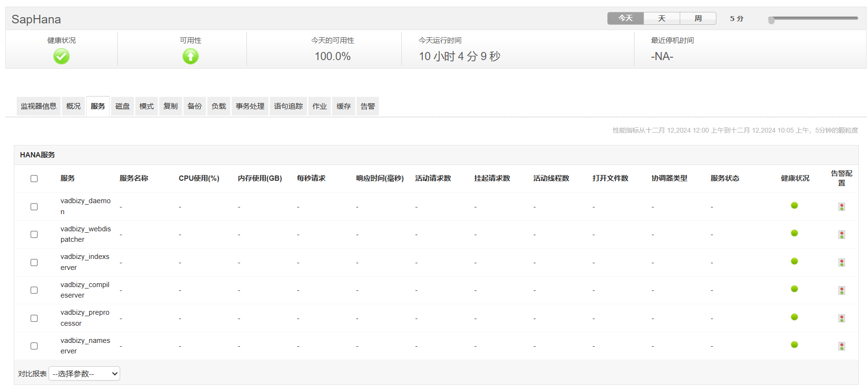Click the 服务名称 column header
Screen dimensions: 868x392
tap(134, 178)
